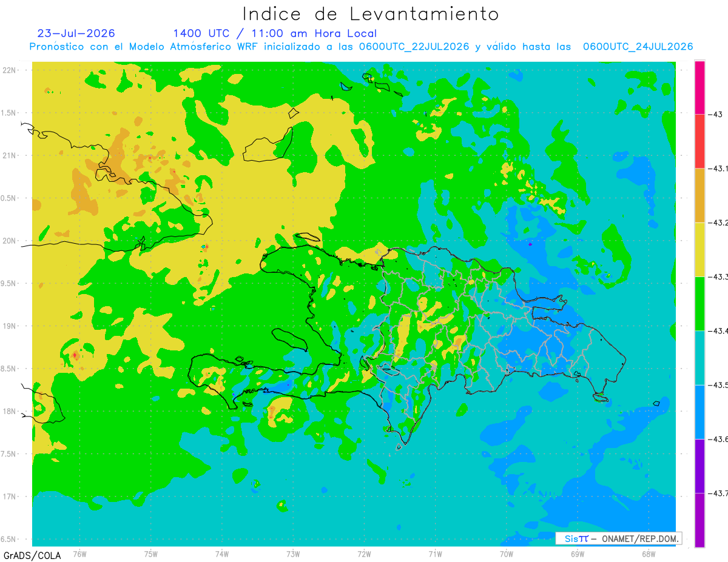
Task: Click the legend value "-43.3"
Action: point(718,276)
